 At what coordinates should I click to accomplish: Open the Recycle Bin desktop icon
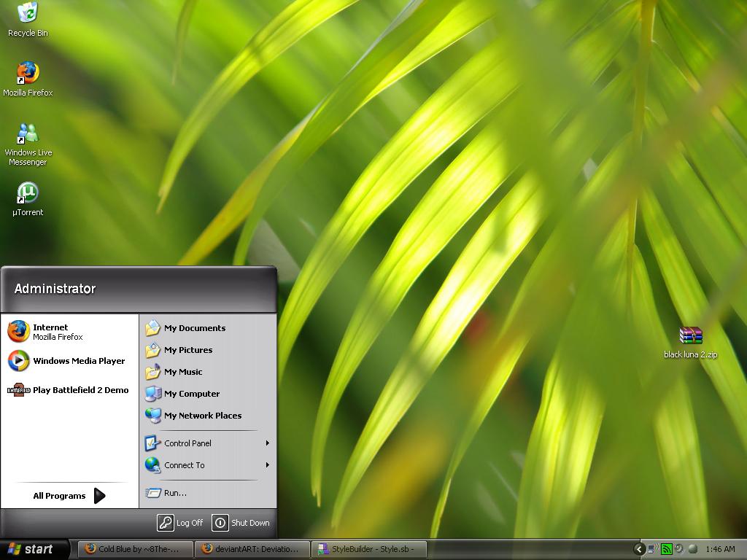tap(28, 19)
